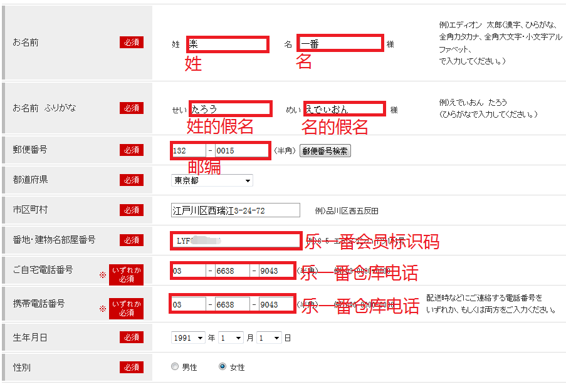Image resolution: width=566 pixels, height=392 pixels.
Task: Expand the birth month dropdown
Action: [231, 338]
